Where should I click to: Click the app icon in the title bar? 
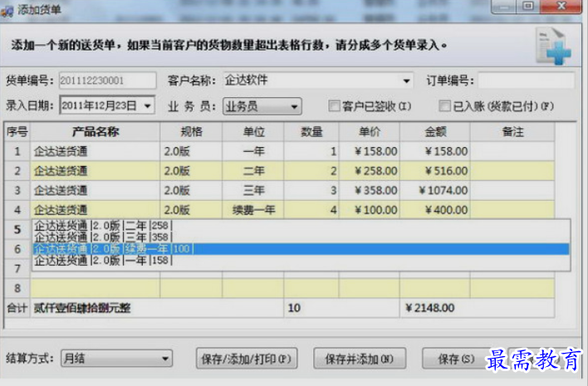coord(7,11)
